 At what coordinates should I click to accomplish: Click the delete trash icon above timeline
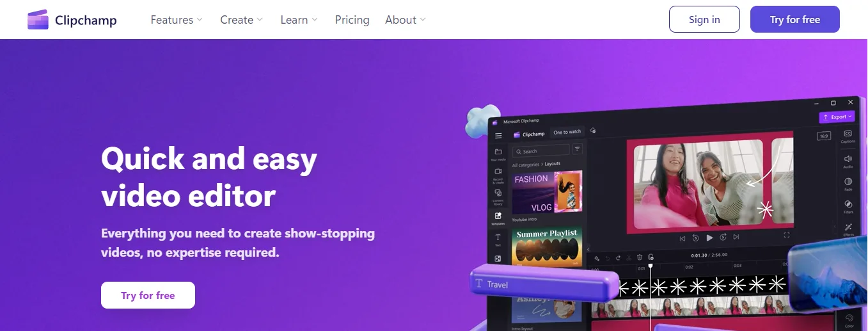[x=640, y=257]
